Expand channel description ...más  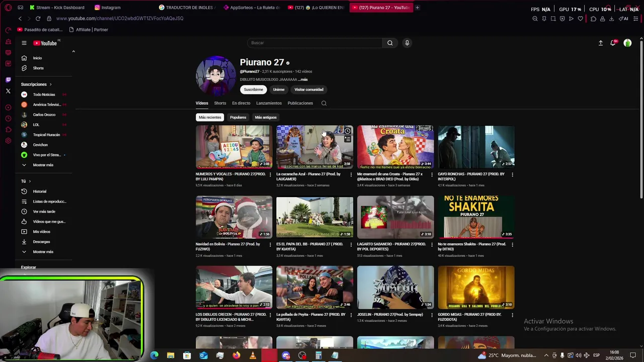pyautogui.click(x=302, y=79)
